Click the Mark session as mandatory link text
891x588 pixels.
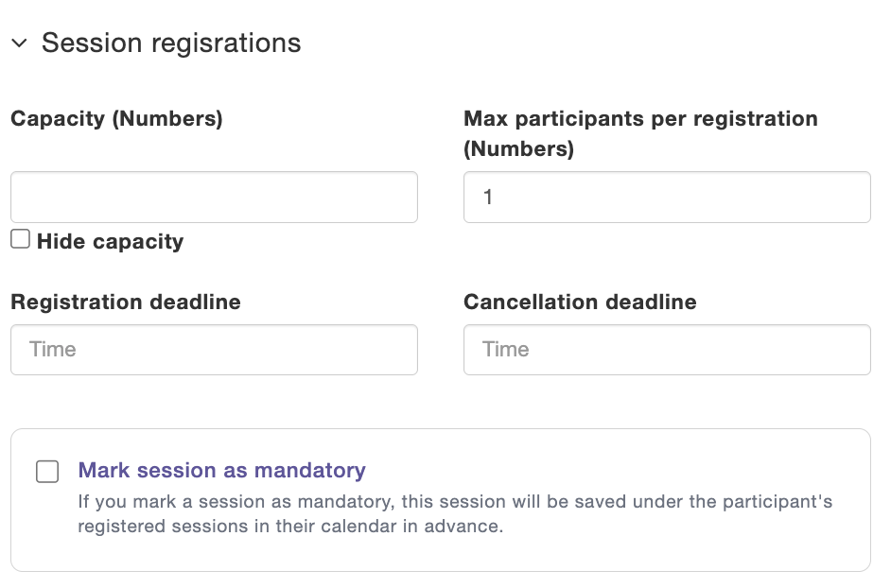221,471
